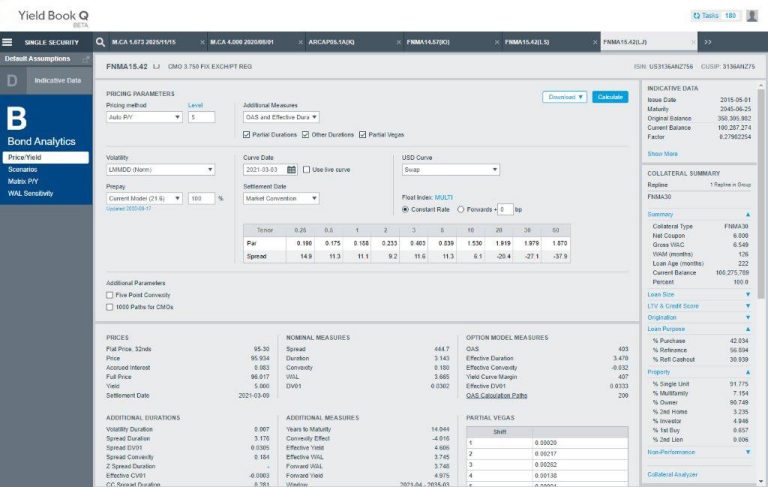Screen dimensions: 768x487
Task: Click the Level label link
Action: click(195, 105)
